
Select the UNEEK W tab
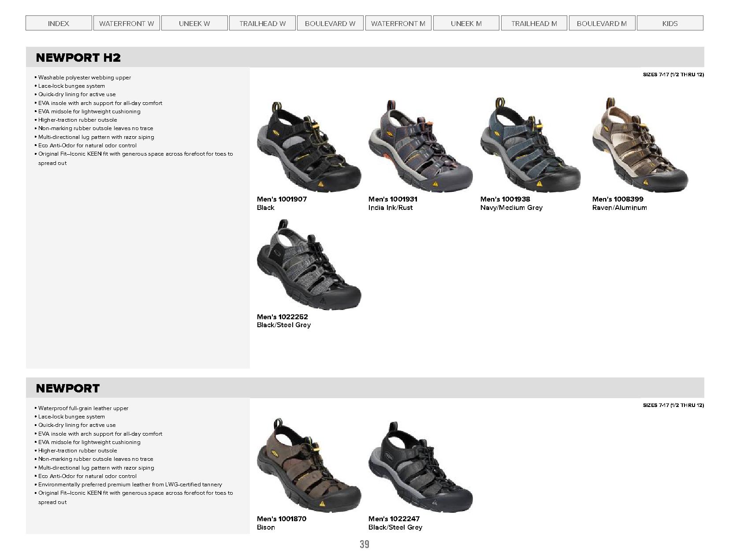pyautogui.click(x=194, y=23)
